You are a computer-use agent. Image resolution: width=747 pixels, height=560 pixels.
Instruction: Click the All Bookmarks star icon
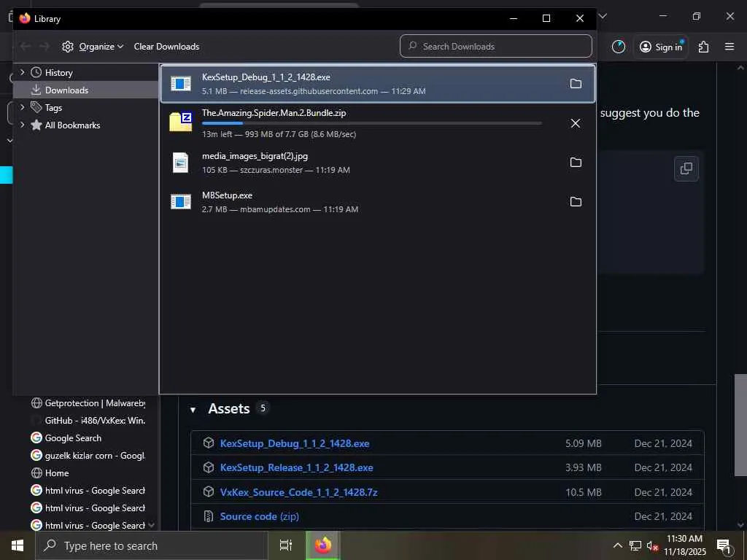[36, 125]
